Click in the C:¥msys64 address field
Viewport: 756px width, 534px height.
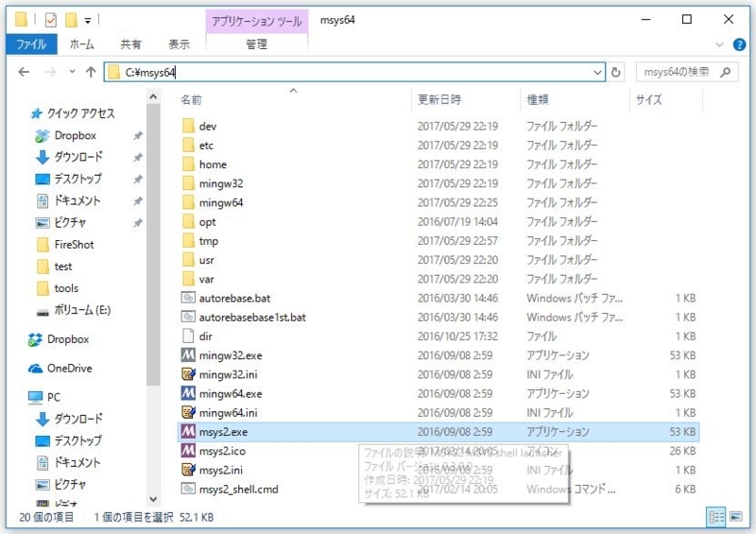pos(354,73)
